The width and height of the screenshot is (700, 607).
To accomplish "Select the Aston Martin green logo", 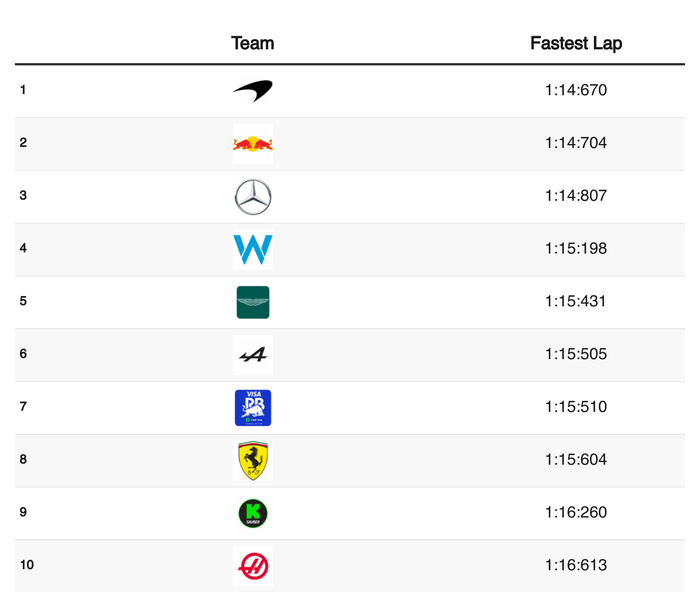I will [x=252, y=302].
